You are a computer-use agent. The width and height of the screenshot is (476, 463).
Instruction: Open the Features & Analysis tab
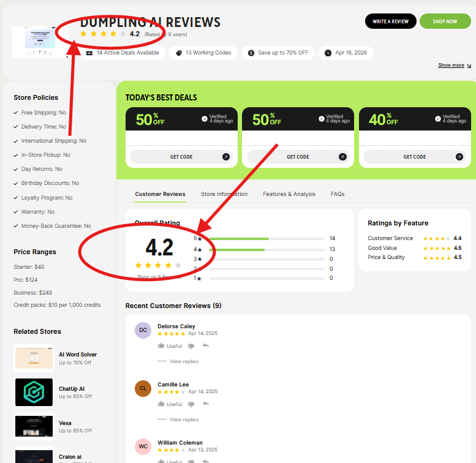pos(289,194)
